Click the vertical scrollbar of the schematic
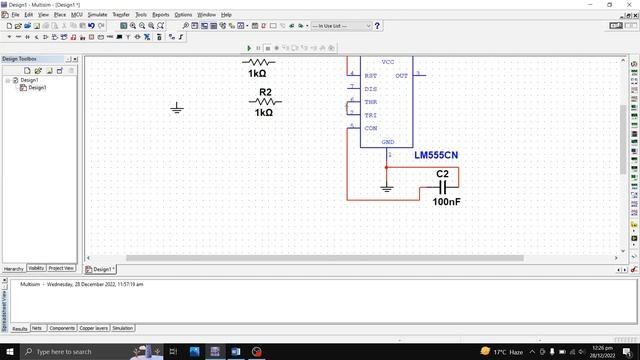640x360 pixels. 623,140
